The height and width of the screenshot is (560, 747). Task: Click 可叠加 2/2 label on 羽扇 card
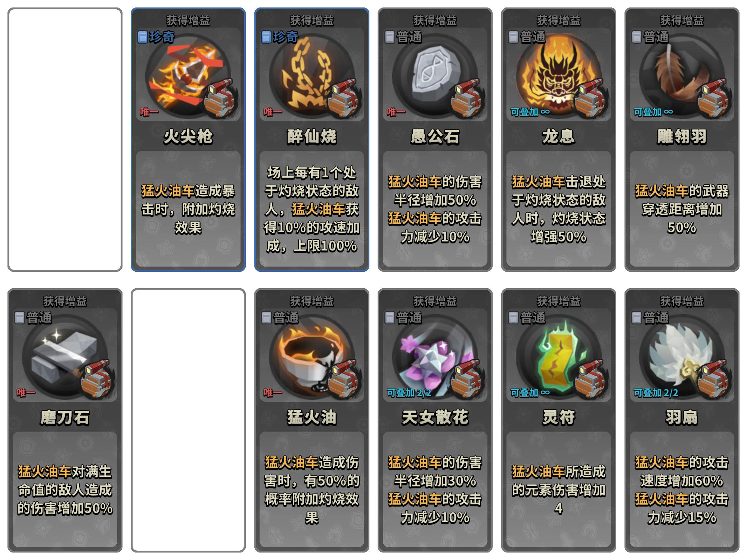656,393
